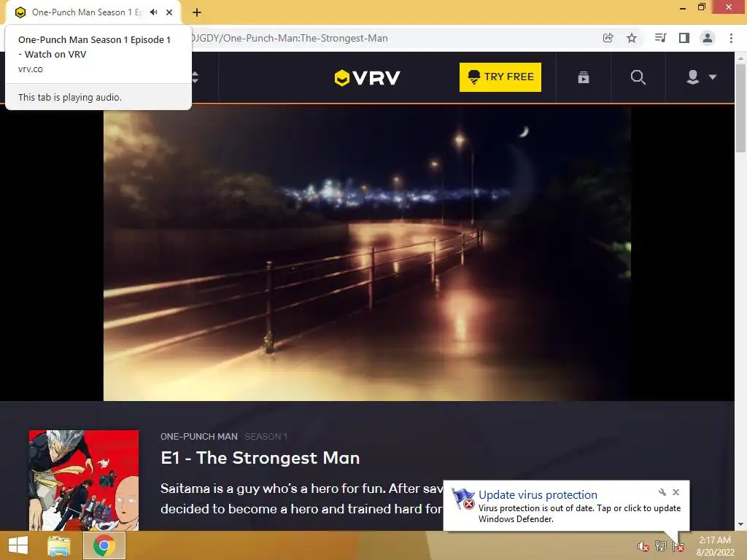Open the One-Punch Man poster thumbnail
747x560 pixels.
84,480
